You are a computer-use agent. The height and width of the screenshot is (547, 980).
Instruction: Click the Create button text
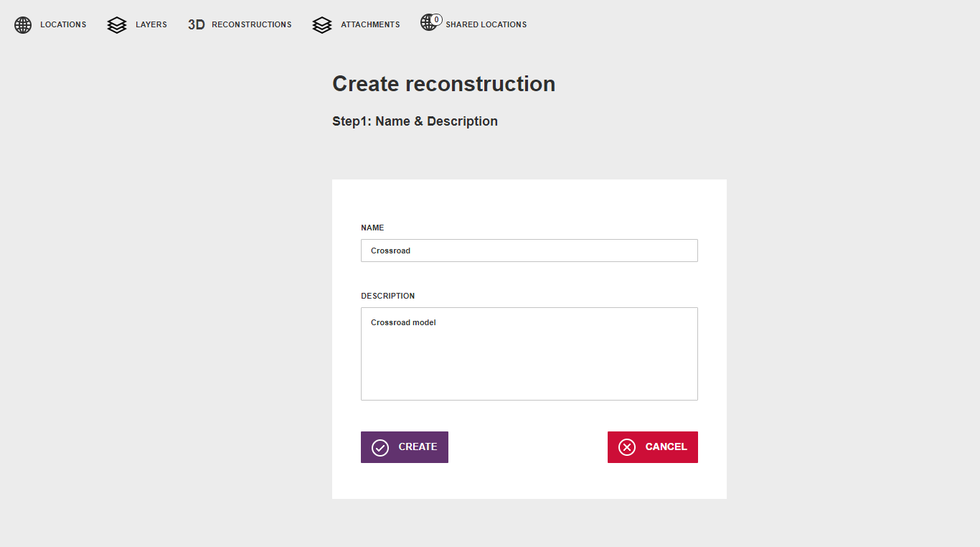(418, 447)
